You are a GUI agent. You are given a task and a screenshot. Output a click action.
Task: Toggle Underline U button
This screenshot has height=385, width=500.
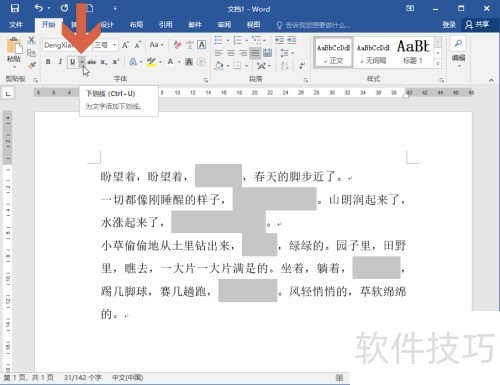click(72, 62)
